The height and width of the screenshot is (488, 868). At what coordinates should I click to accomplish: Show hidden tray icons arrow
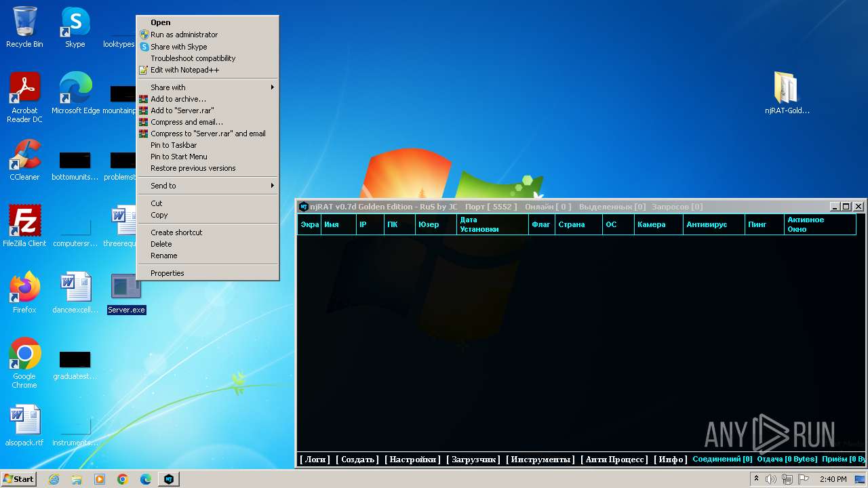click(756, 479)
